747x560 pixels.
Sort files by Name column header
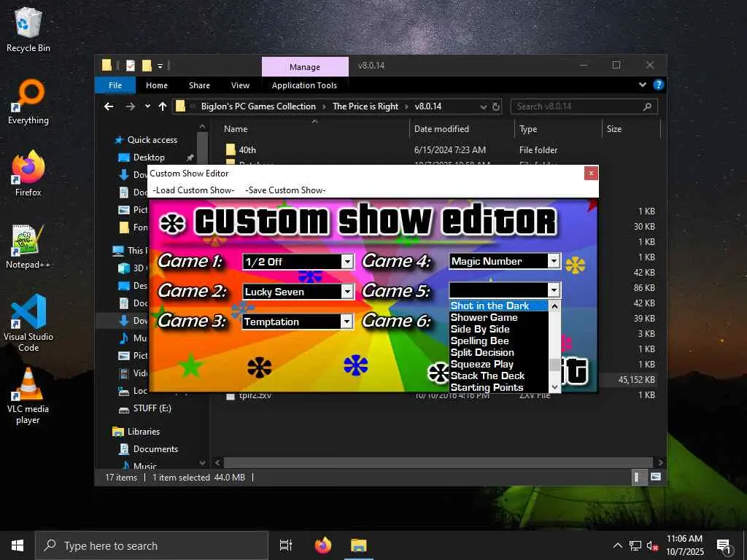coord(236,129)
